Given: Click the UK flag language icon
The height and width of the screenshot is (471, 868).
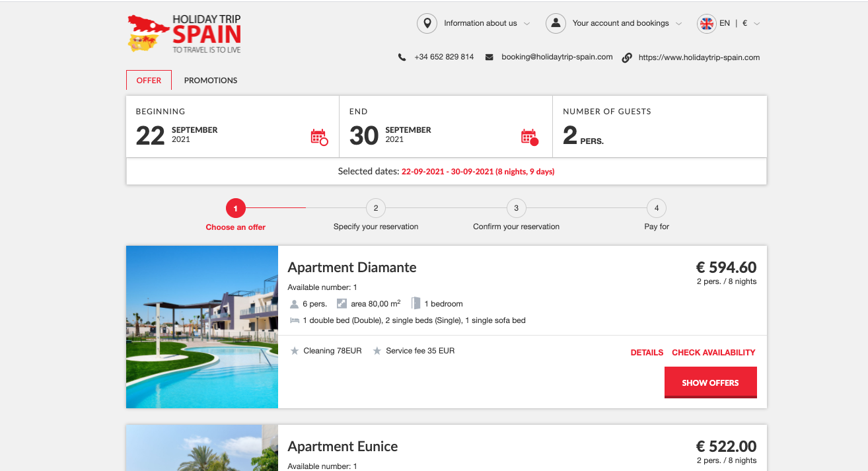Looking at the screenshot, I should coord(706,24).
